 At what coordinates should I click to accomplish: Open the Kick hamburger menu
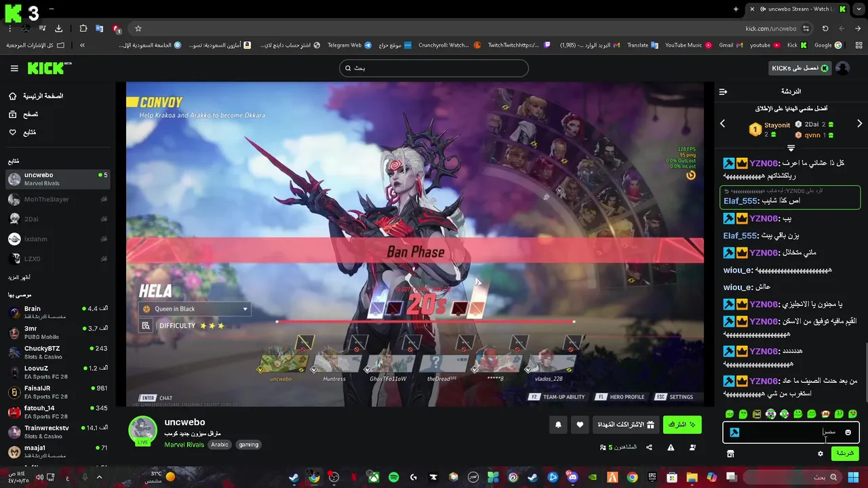pyautogui.click(x=14, y=68)
